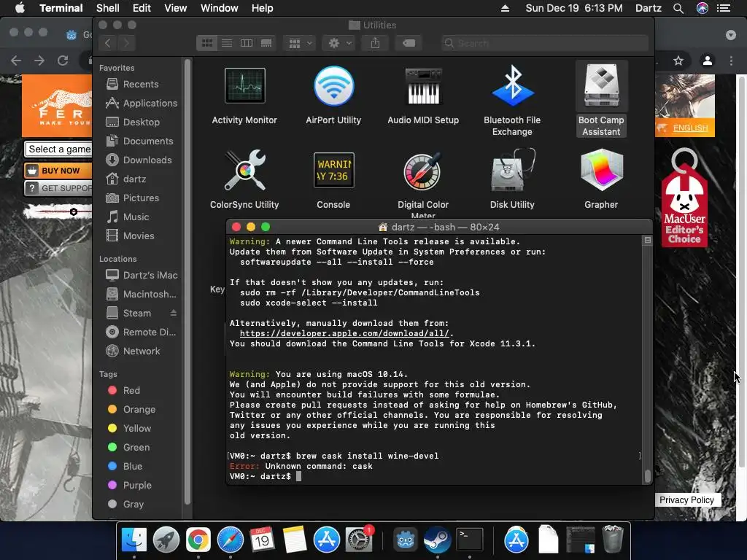Select Dartz's iMac under Locations

[142, 275]
